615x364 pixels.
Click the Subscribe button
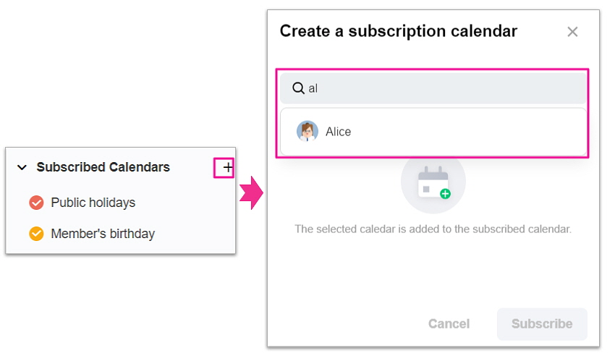pyautogui.click(x=541, y=323)
